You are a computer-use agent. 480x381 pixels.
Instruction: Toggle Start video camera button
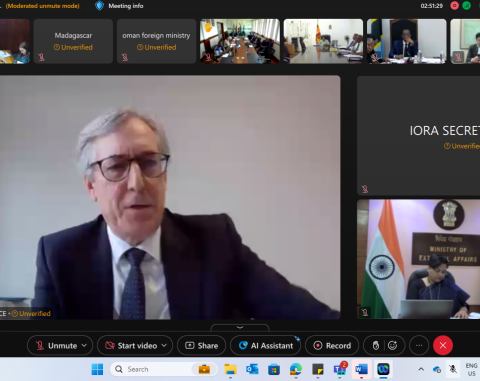(x=131, y=345)
